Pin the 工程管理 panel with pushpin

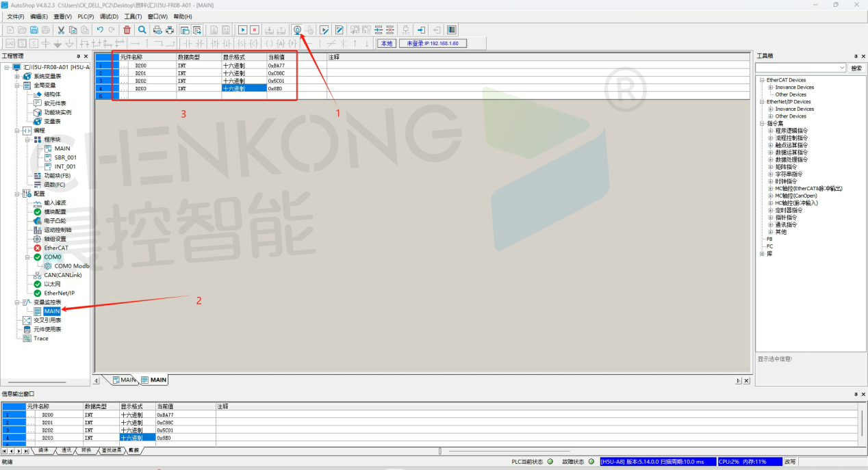coord(79,56)
